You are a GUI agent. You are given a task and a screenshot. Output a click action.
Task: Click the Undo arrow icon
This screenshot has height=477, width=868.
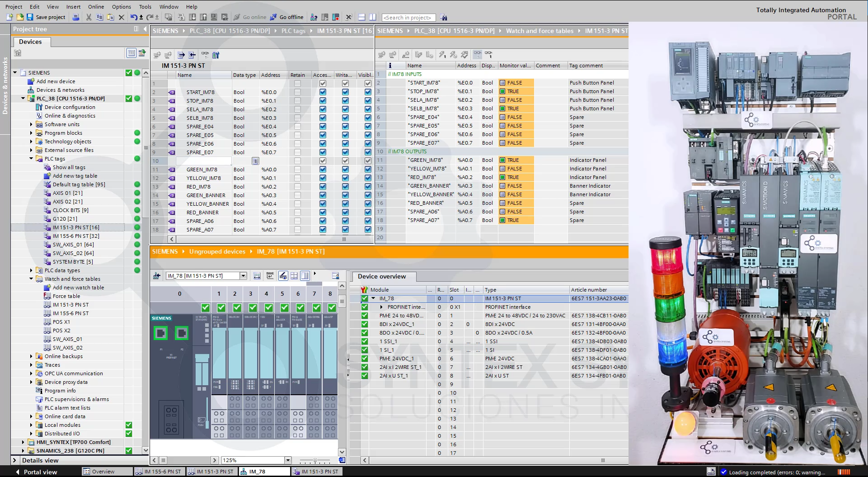click(x=134, y=17)
